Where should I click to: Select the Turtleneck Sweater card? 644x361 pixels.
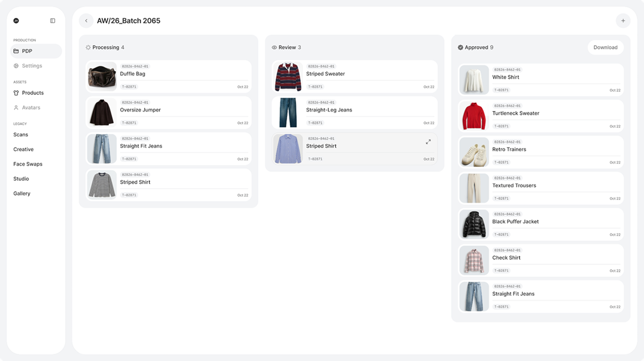point(541,116)
